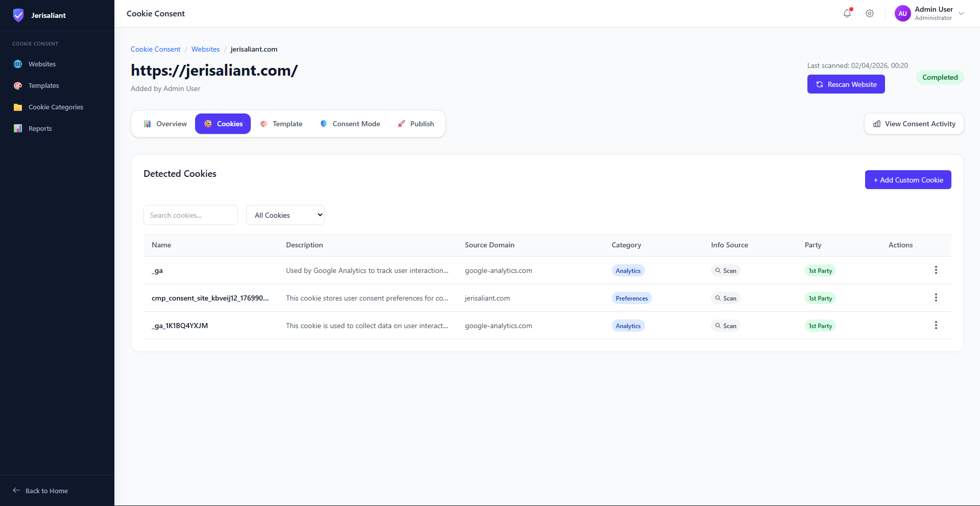The height and width of the screenshot is (506, 980).
Task: Click the Jerisaliant shield logo
Action: click(18, 15)
